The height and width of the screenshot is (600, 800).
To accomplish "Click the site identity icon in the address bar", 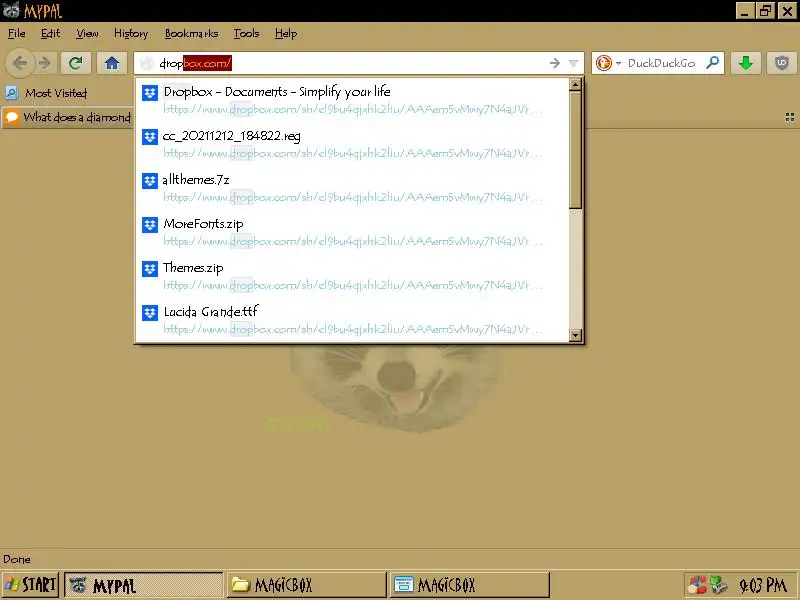I will pyautogui.click(x=147, y=63).
